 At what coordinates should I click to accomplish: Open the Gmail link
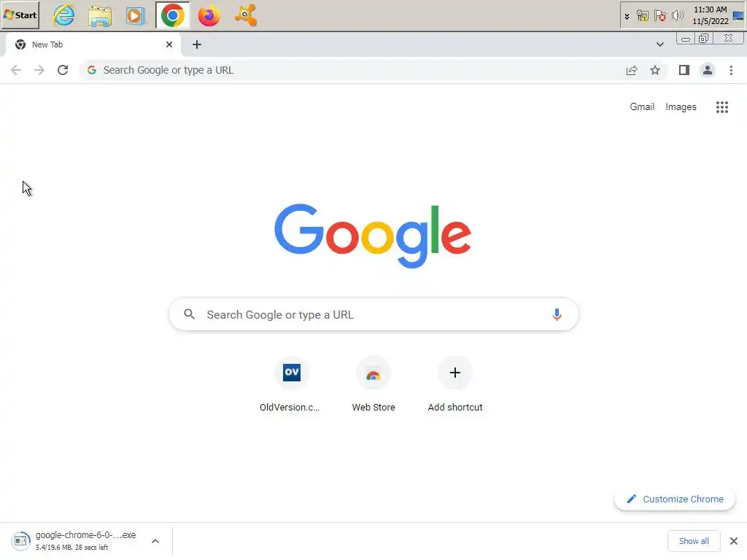[x=642, y=106]
